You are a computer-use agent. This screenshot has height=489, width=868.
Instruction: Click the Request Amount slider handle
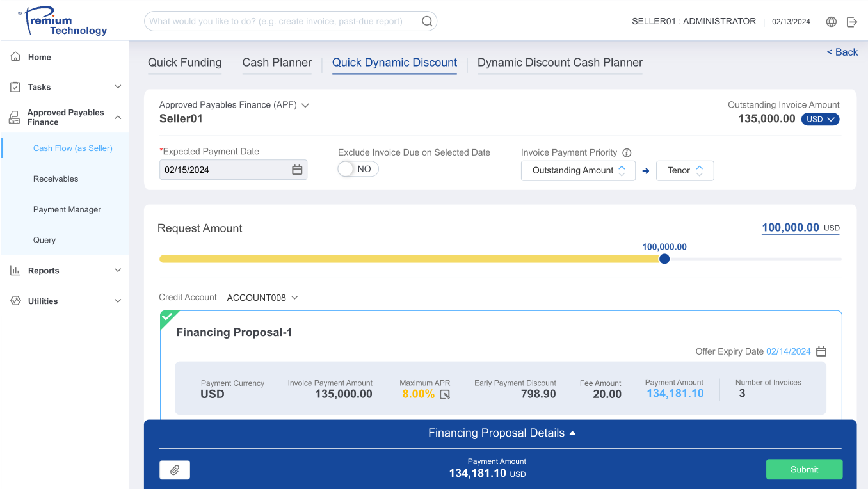(x=664, y=259)
